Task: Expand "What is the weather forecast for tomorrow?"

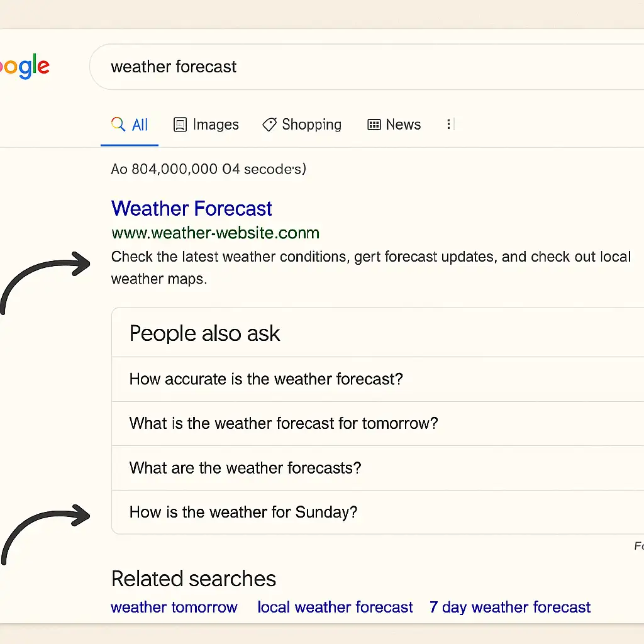Action: [284, 423]
